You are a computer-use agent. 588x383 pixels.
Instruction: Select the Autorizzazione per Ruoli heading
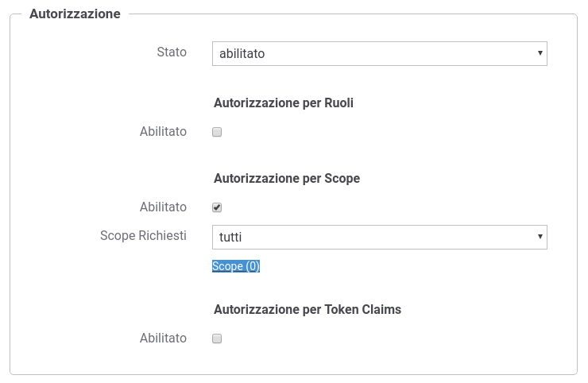(284, 103)
